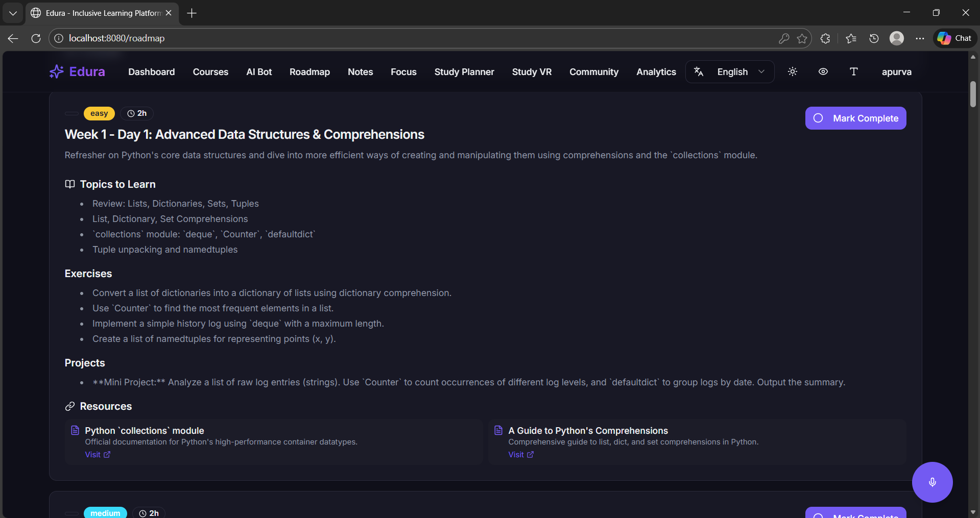This screenshot has width=980, height=518.
Task: Click the scrollbar up arrow
Action: [973, 57]
